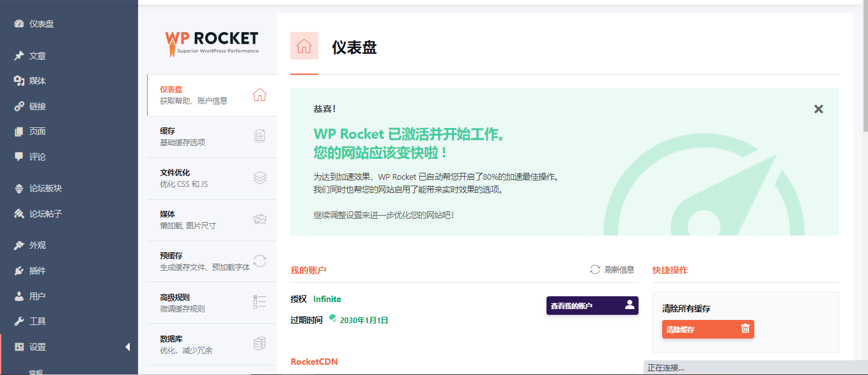Click the image icon beside WP Rocket 媒体
The height and width of the screenshot is (375, 868).
tap(260, 219)
